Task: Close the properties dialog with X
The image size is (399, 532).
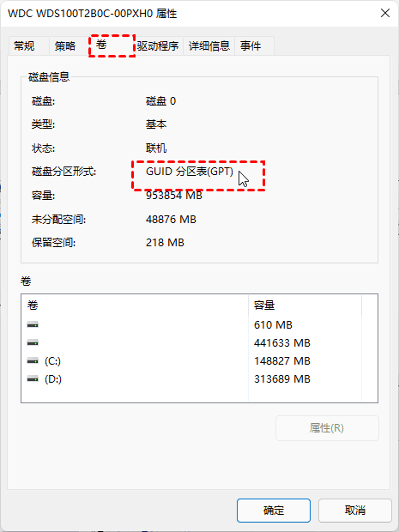Action: tap(384, 13)
